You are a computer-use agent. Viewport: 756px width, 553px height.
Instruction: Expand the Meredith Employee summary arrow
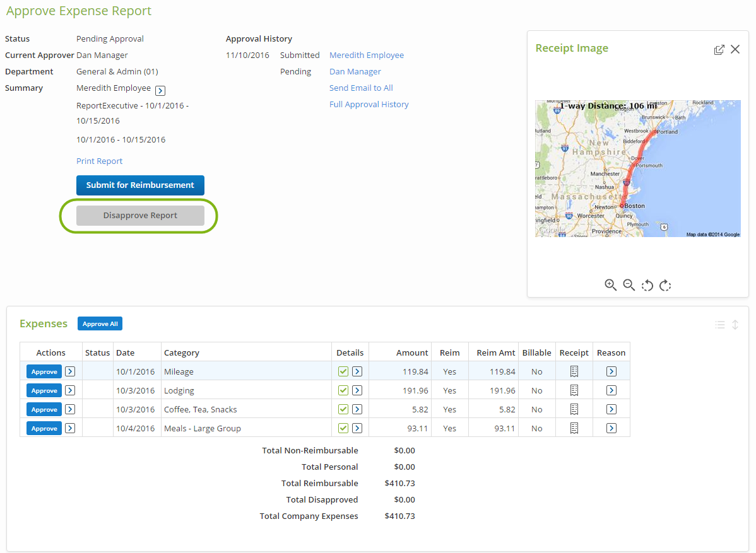(x=160, y=91)
